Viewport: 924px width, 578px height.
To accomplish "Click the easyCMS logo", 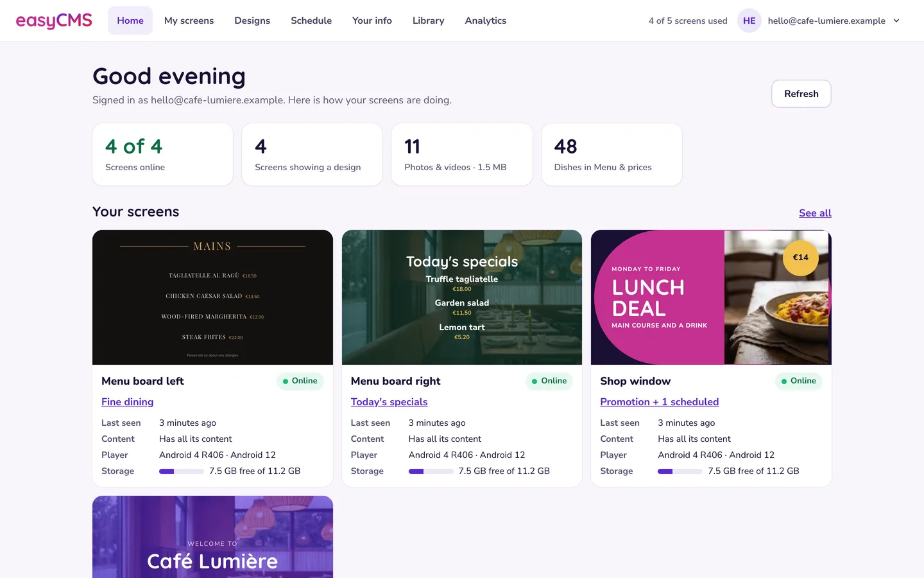I will click(54, 21).
